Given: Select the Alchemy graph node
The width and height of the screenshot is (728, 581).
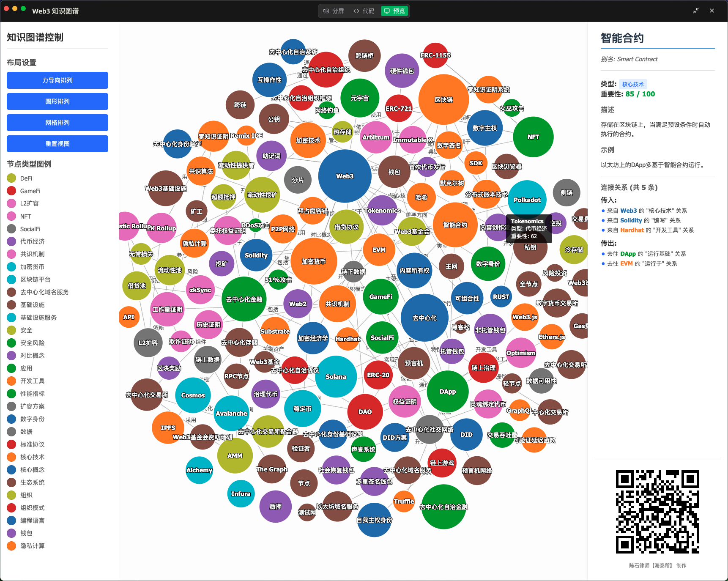Looking at the screenshot, I should pyautogui.click(x=200, y=470).
